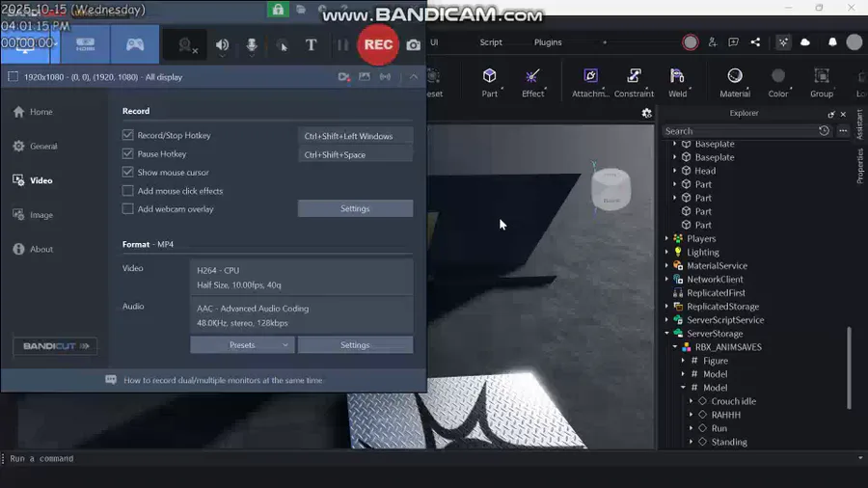Open Bandicam speaker volume dropdown
Screen dimensions: 868x488
pyautogui.click(x=222, y=56)
